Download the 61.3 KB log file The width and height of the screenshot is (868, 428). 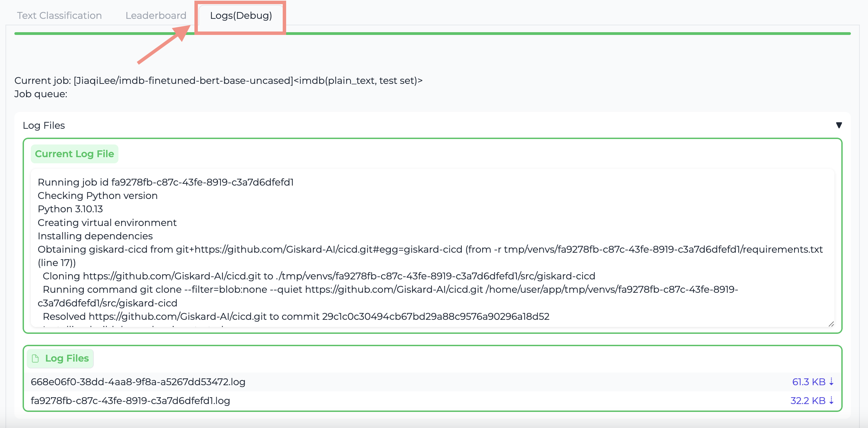pos(813,382)
